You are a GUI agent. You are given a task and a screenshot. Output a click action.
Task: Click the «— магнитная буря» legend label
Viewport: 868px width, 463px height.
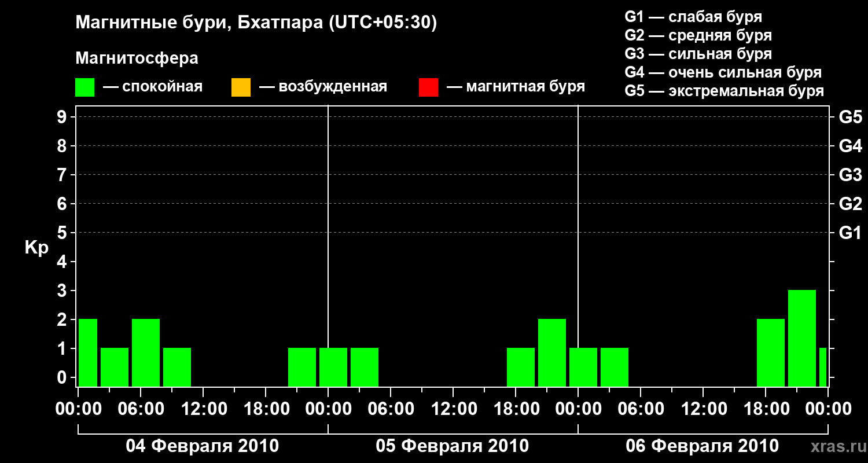[516, 87]
